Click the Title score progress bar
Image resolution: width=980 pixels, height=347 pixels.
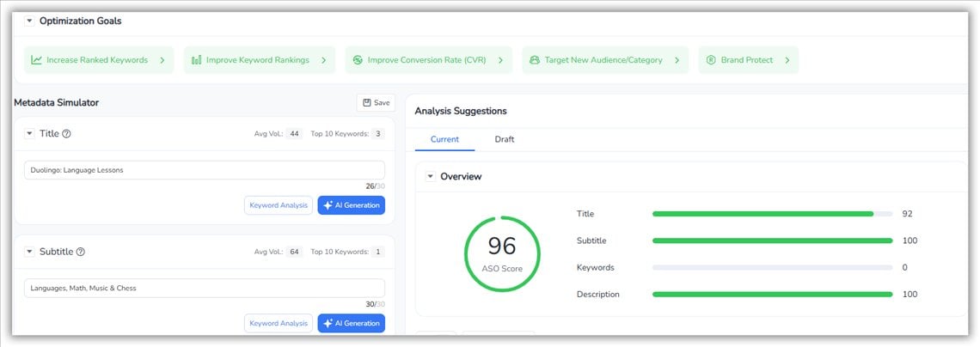(773, 214)
